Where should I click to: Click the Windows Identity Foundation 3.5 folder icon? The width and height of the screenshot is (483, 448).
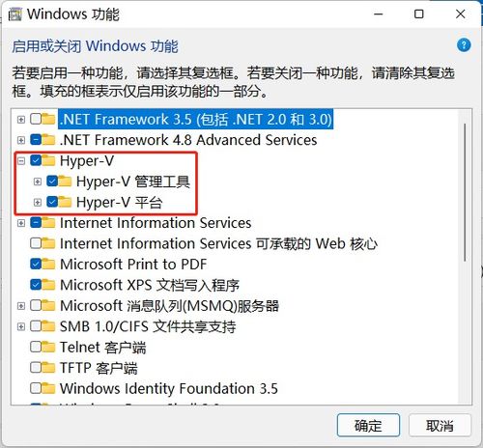(x=48, y=388)
